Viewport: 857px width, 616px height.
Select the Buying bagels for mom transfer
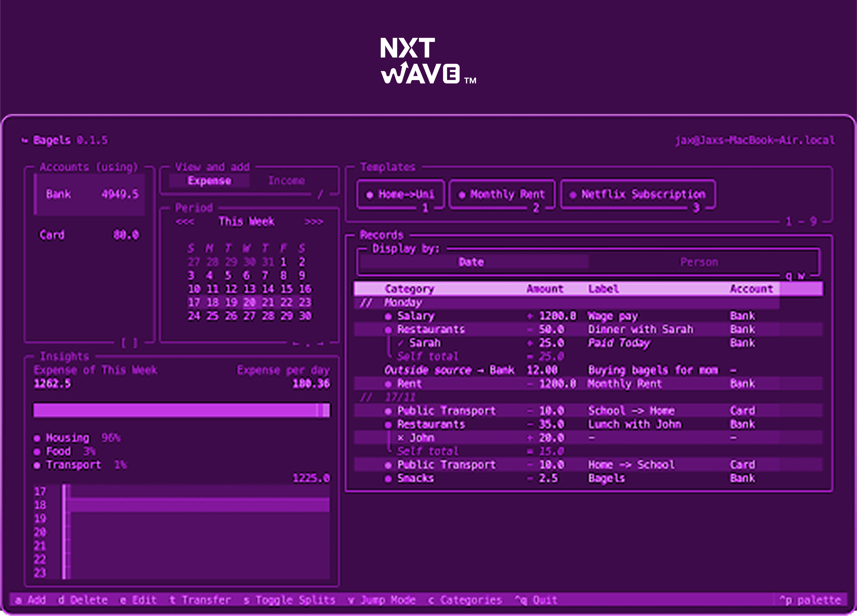coord(588,370)
